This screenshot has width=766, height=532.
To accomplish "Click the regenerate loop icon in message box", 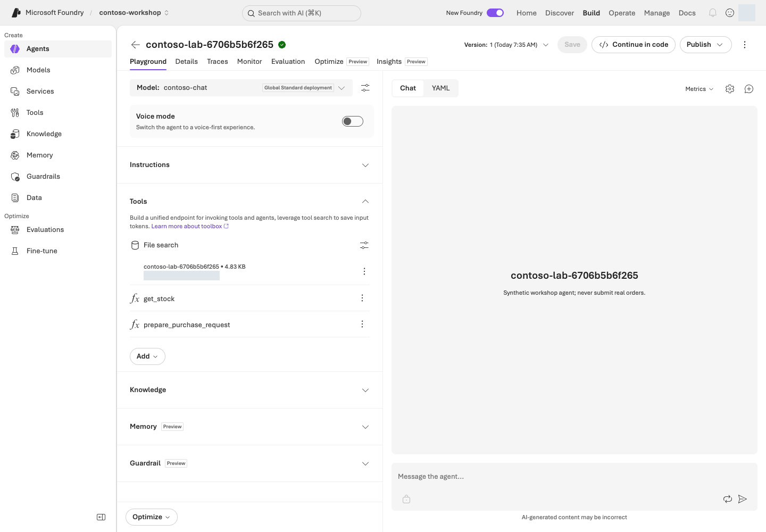I will coord(728,499).
